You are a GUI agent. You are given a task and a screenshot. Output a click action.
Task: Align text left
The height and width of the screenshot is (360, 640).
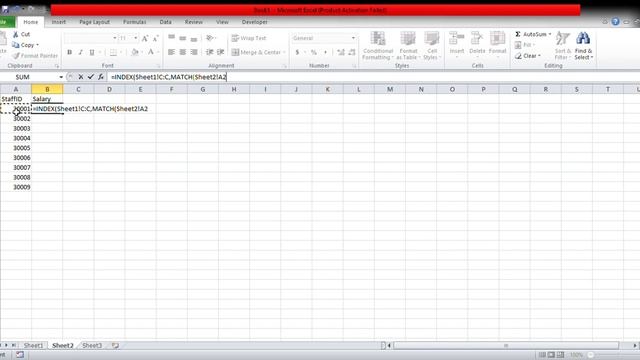pos(171,52)
